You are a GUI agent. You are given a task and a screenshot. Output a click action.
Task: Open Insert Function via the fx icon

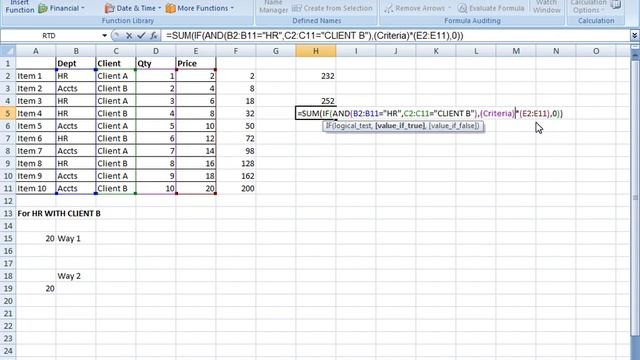[x=153, y=36]
